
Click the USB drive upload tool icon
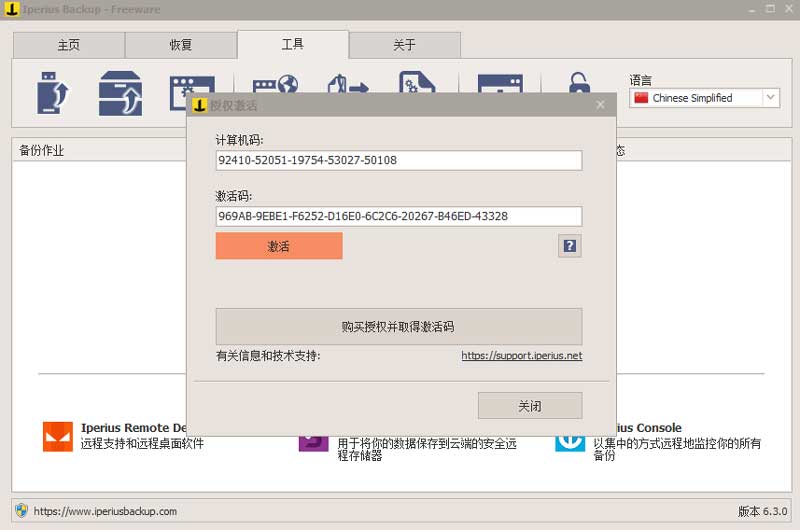click(x=52, y=93)
